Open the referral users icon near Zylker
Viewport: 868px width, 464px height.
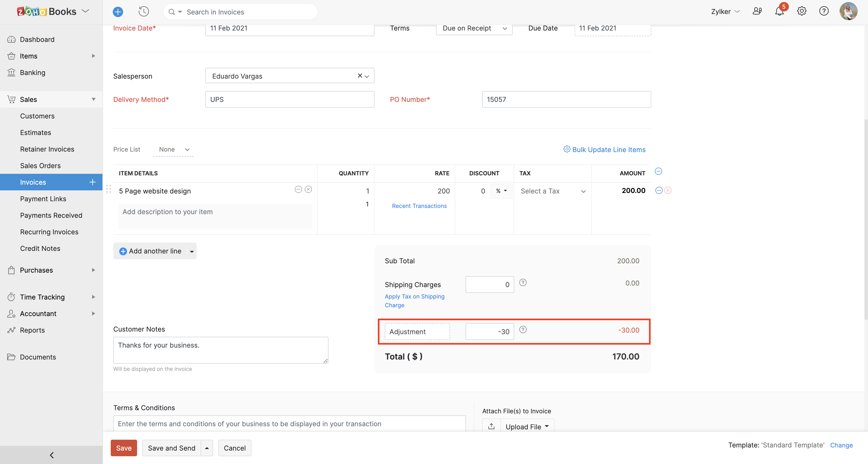pyautogui.click(x=757, y=11)
